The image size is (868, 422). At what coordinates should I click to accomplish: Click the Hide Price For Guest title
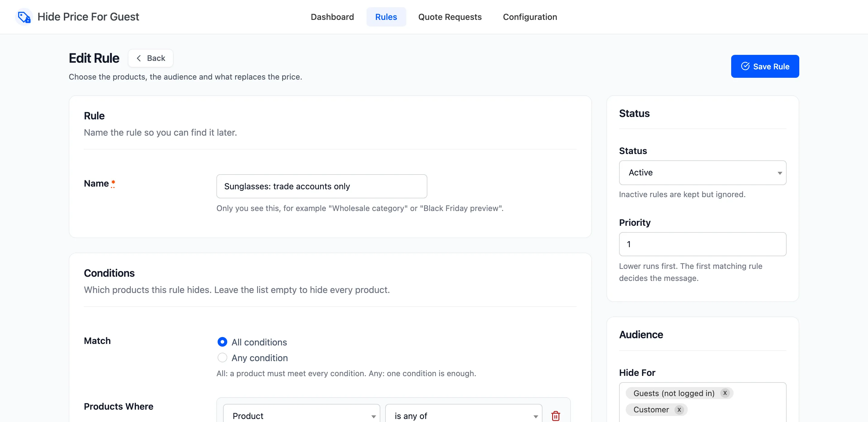pos(88,17)
